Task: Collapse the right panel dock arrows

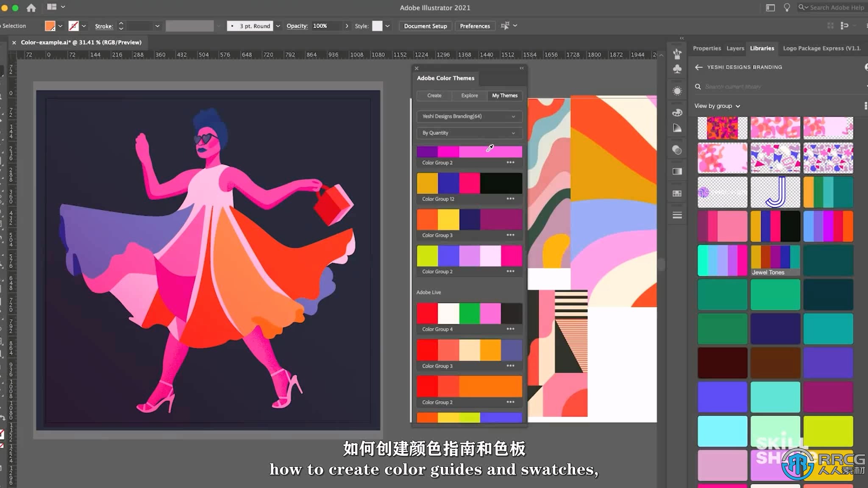Action: click(x=682, y=38)
